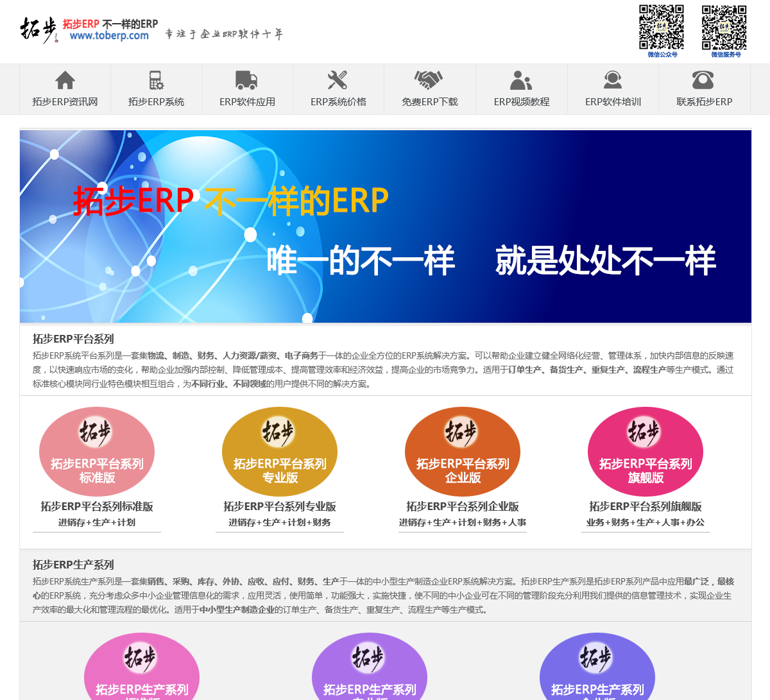770x700 pixels.
Task: Click the 微信公众号 QR code
Action: [662, 27]
